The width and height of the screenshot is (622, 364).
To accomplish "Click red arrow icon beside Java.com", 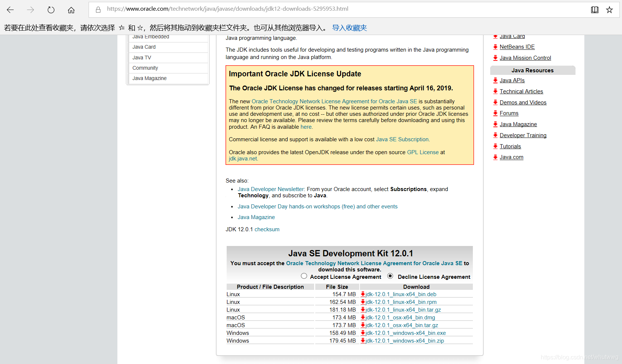I will (495, 157).
